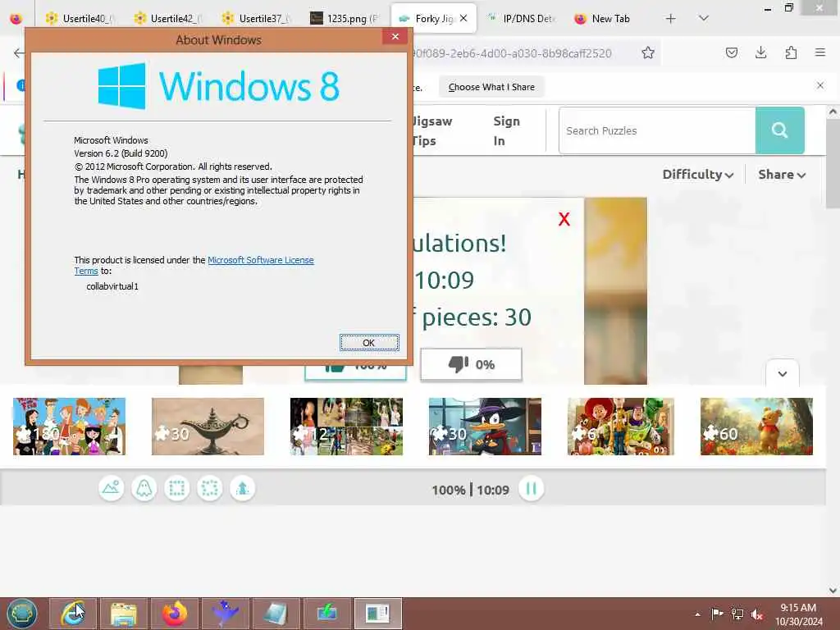Open the network tray icon

tap(737, 614)
